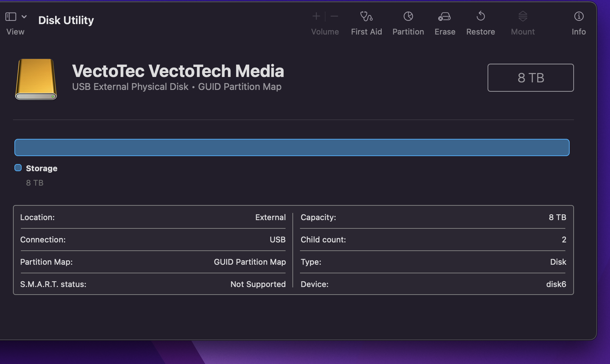Screen dimensions: 610x364
Task: Click the add volume plus icon
Action: tap(316, 16)
